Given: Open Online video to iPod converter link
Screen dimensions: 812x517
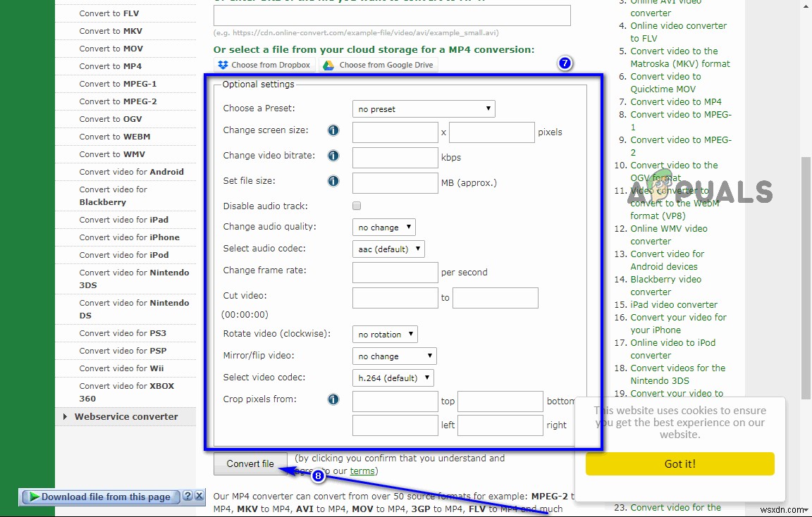Looking at the screenshot, I should tap(672, 349).
